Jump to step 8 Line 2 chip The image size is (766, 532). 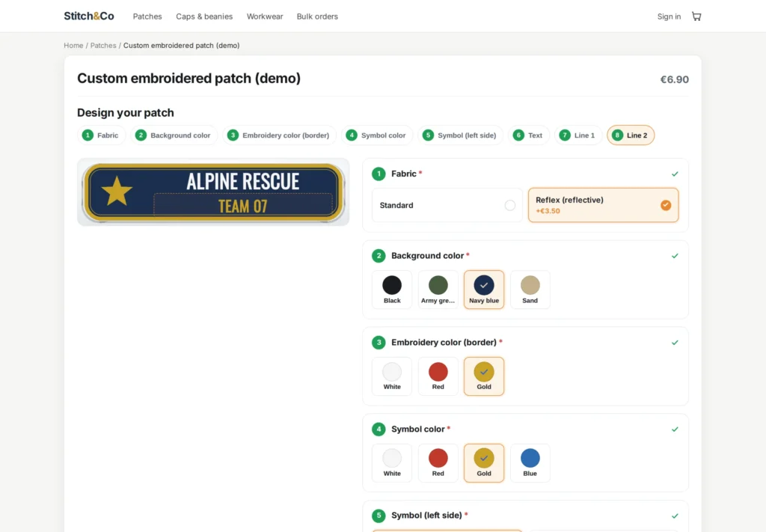(x=631, y=135)
